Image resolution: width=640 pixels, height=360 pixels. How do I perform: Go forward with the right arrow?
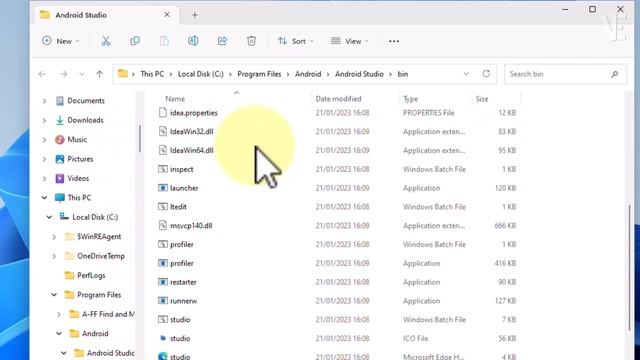(x=63, y=74)
